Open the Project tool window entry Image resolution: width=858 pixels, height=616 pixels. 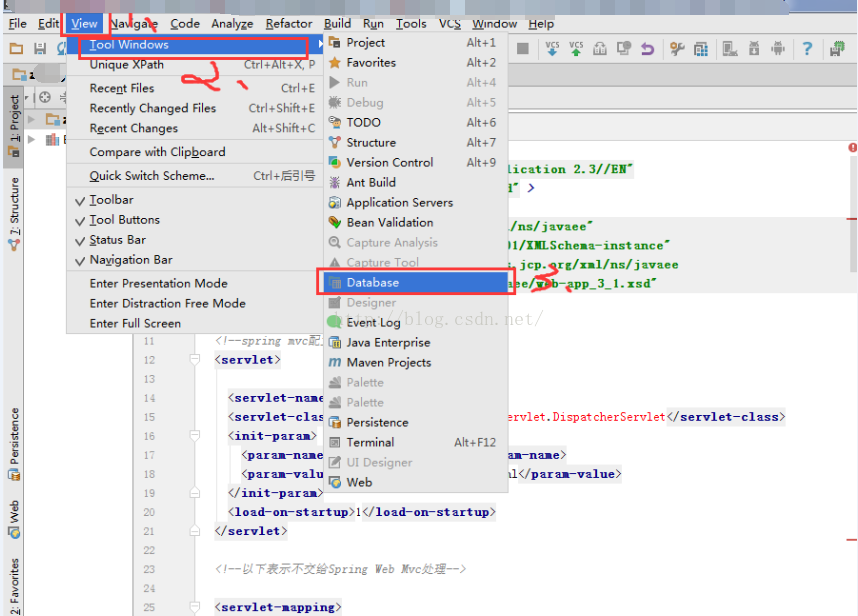pos(416,43)
